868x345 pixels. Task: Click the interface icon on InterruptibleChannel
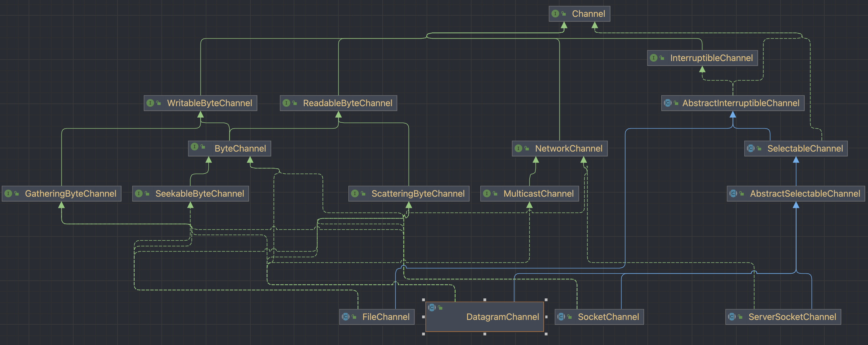[654, 58]
